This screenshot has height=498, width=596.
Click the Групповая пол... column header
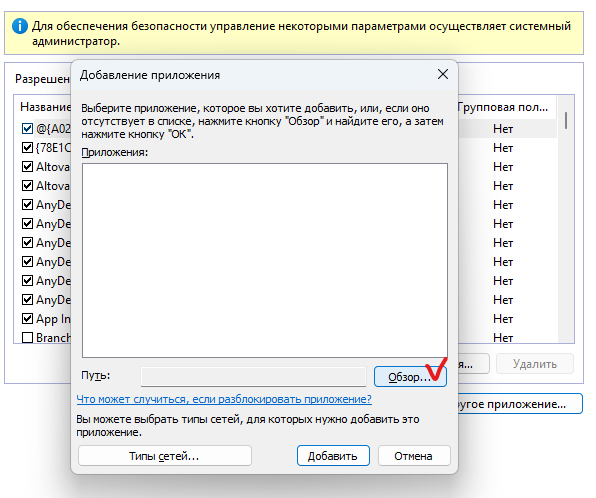coord(503,107)
